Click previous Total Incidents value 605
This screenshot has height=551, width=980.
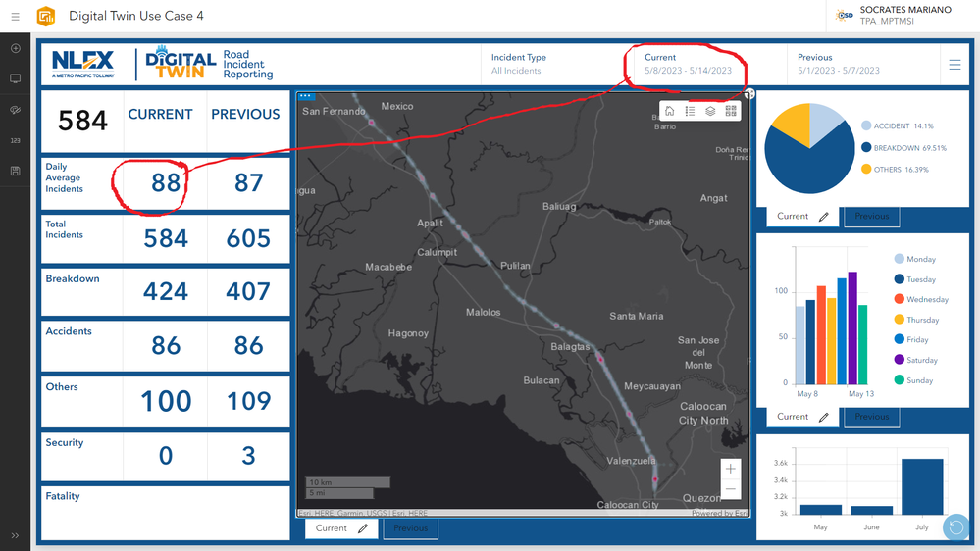[x=248, y=238]
